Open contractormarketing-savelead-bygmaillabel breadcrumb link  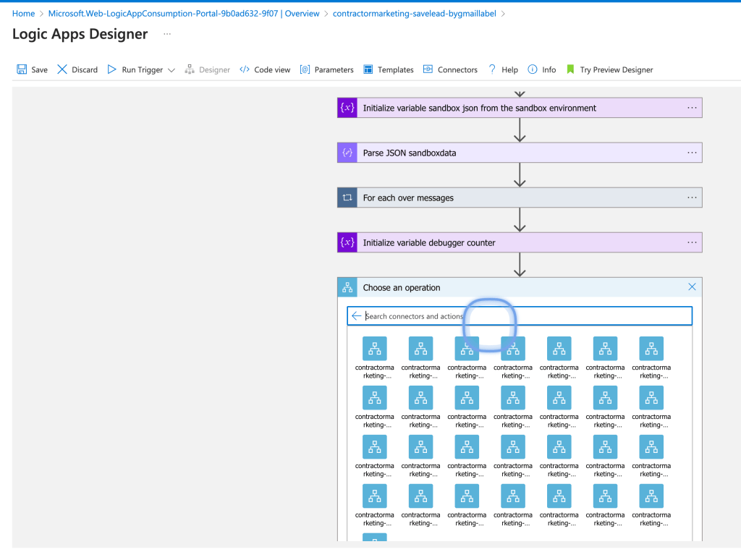click(x=415, y=14)
